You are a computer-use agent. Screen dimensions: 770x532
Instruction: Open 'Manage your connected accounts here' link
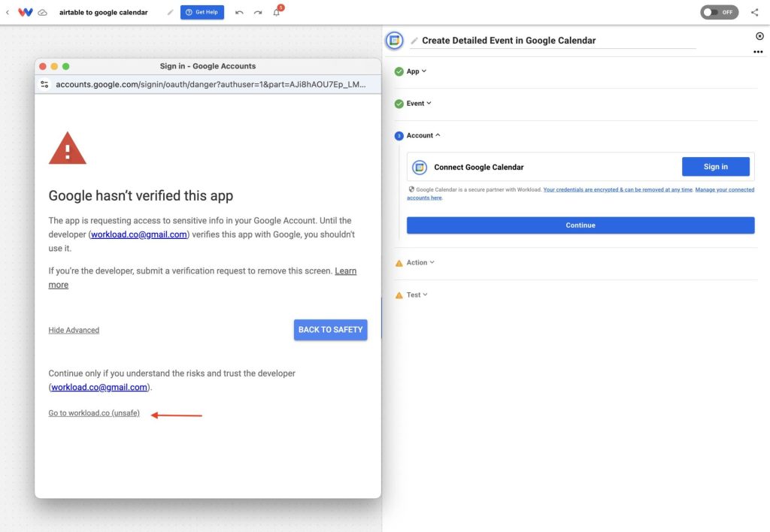(x=724, y=189)
